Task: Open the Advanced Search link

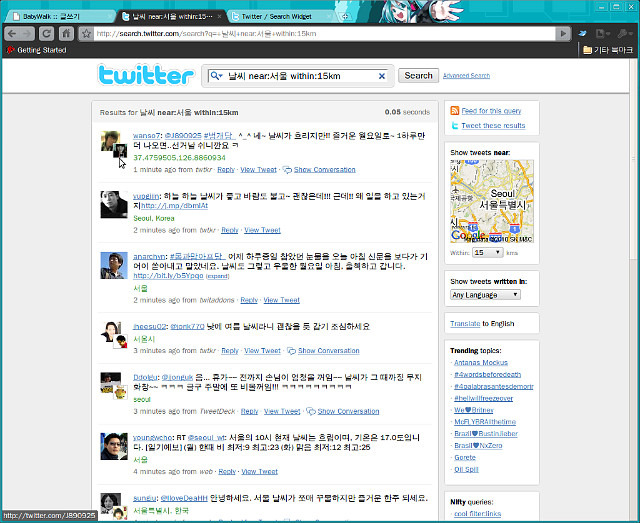Action: coord(466,76)
